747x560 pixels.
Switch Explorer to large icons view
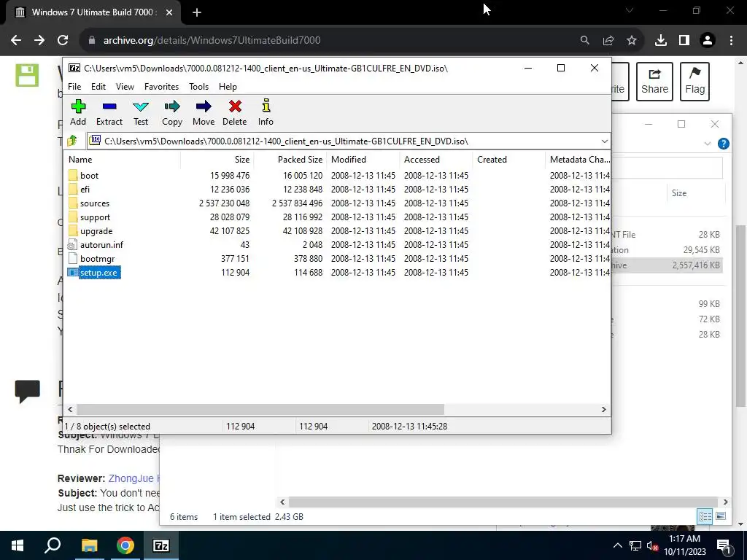click(721, 516)
